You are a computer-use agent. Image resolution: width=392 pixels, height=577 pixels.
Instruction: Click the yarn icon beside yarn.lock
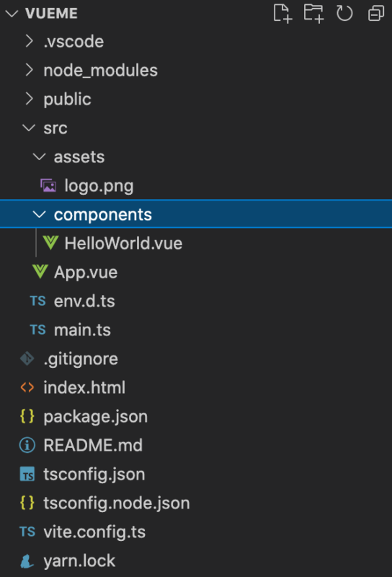[27, 561]
